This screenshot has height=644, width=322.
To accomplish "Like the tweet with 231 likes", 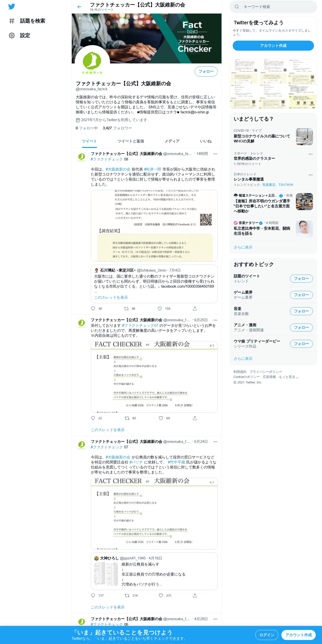I will click(161, 595).
